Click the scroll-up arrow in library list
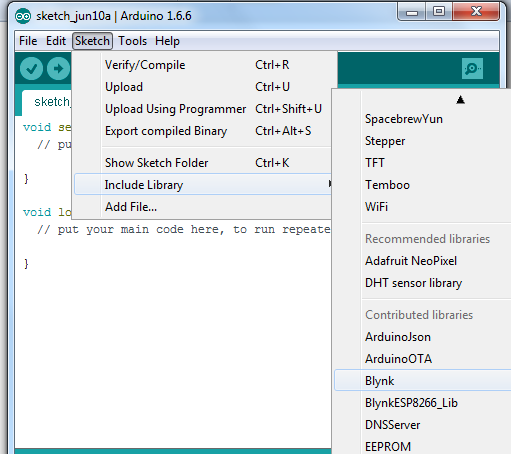This screenshot has height=454, width=511. click(x=460, y=100)
